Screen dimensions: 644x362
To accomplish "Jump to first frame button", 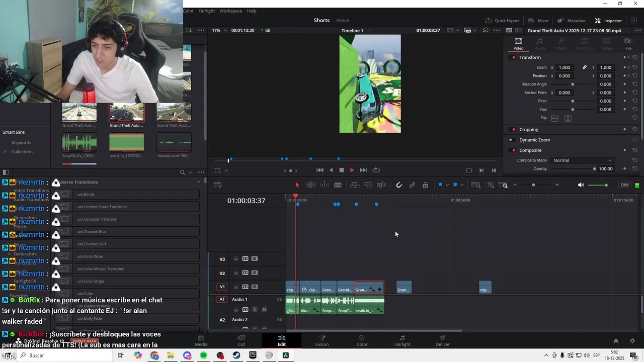I will [x=319, y=170].
